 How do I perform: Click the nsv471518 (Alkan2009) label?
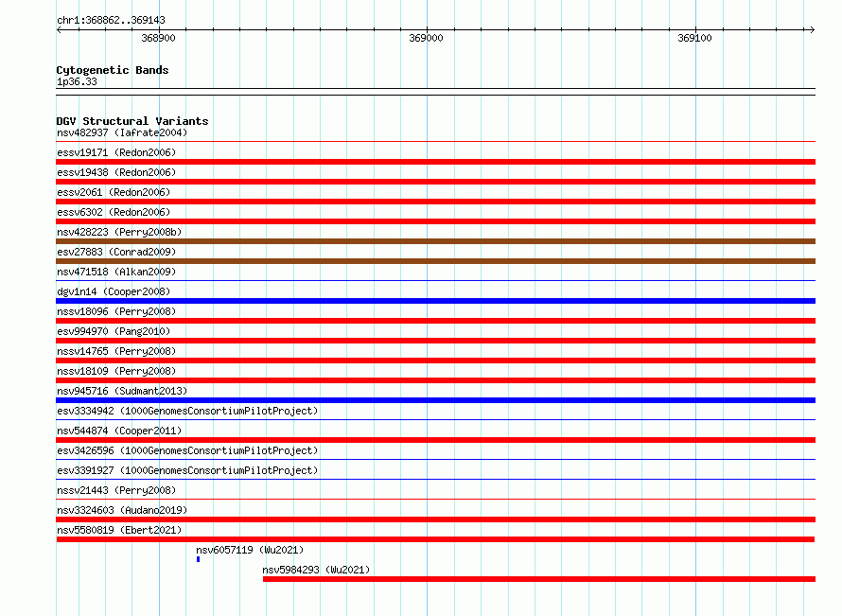pos(116,272)
